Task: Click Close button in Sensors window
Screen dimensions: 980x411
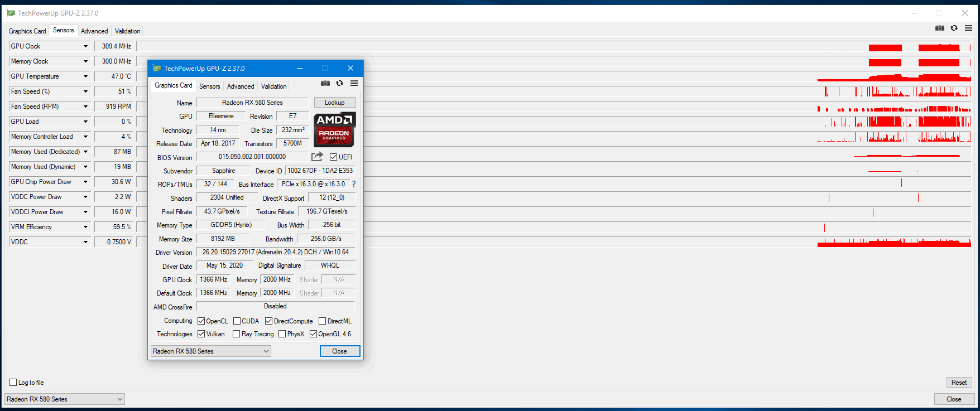Action: point(954,399)
